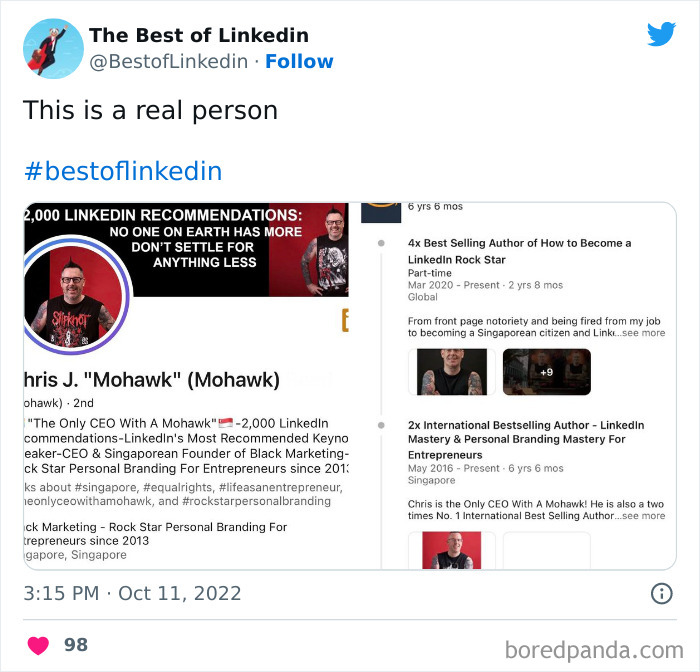Open the #bestoflinkedin hashtag
The image size is (700, 672).
coord(123,171)
